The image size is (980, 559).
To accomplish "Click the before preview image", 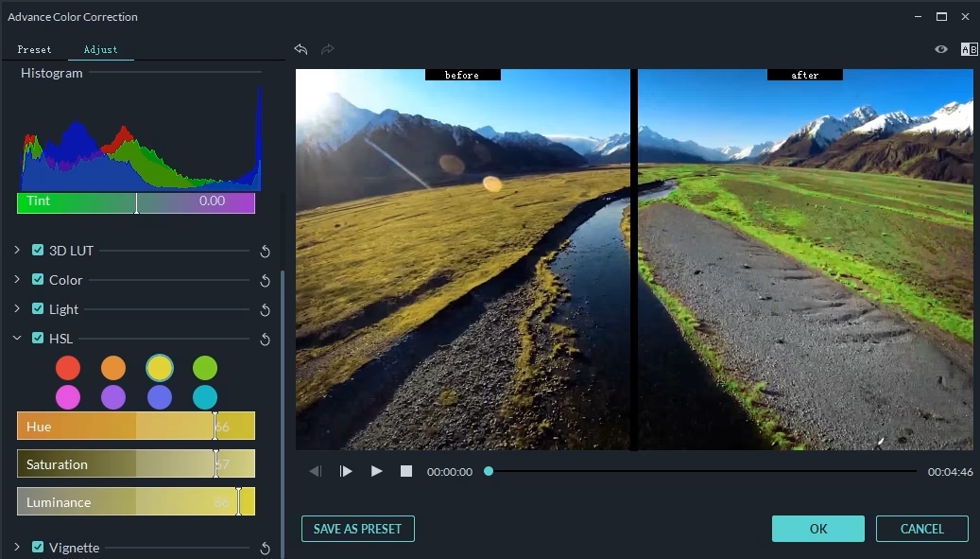I will click(462, 259).
